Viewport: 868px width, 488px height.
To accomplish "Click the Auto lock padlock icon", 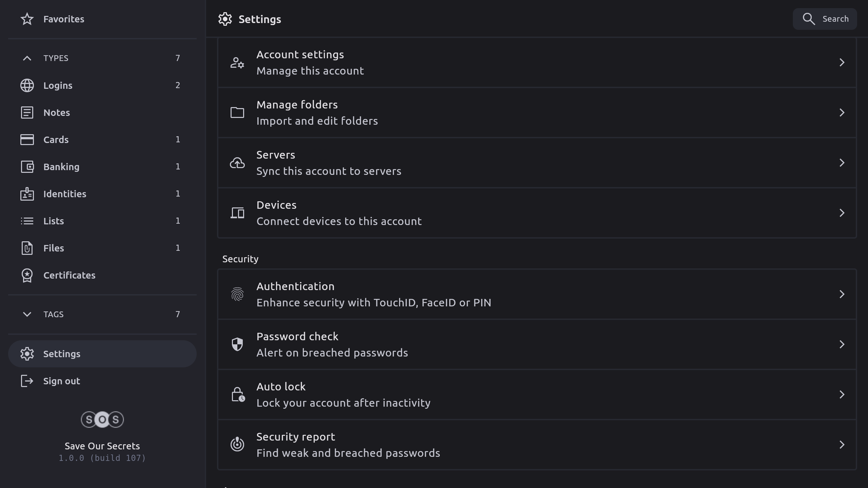I will click(x=237, y=394).
